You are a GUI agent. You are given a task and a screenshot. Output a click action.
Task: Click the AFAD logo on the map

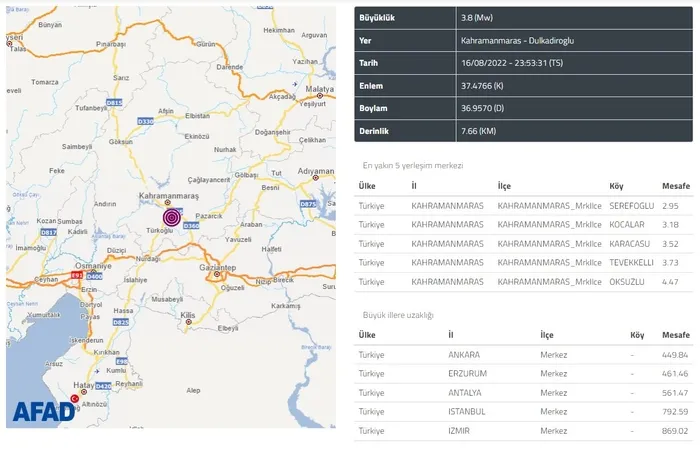(43, 412)
